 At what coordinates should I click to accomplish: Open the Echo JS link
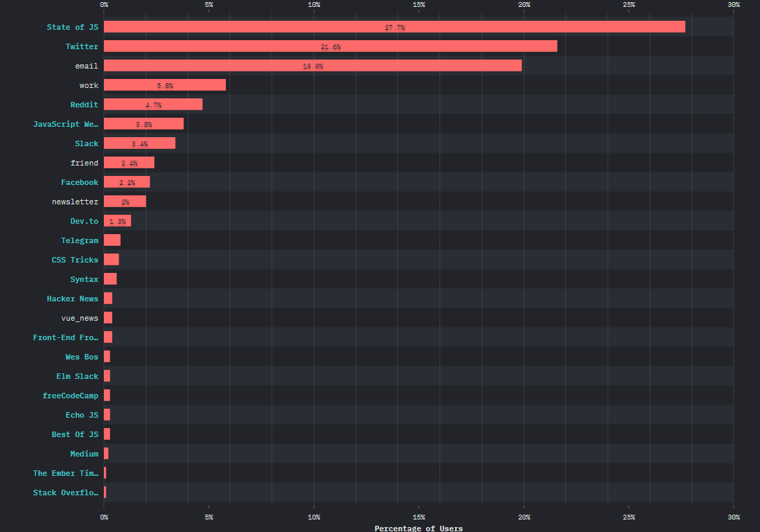pos(82,415)
